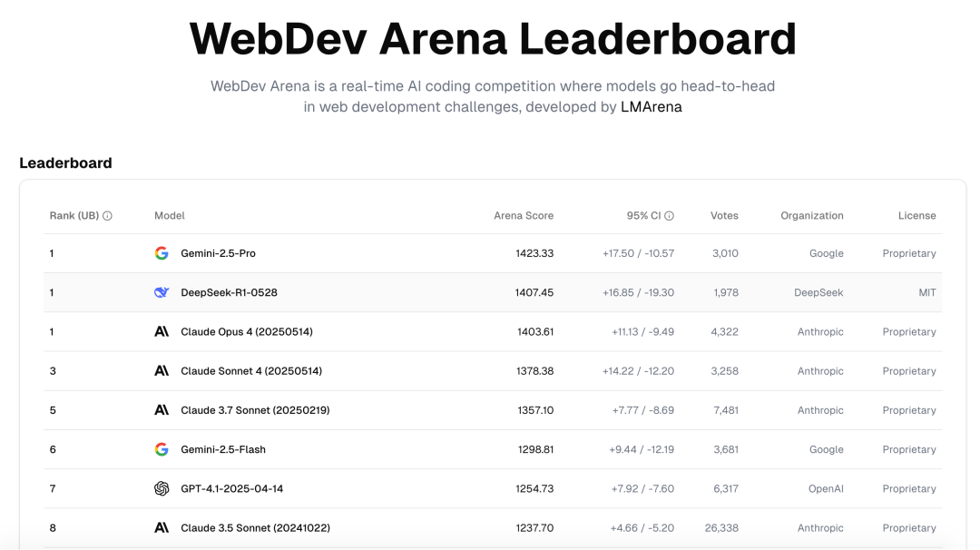The width and height of the screenshot is (980, 550).
Task: Click the Organization column header
Action: [812, 216]
